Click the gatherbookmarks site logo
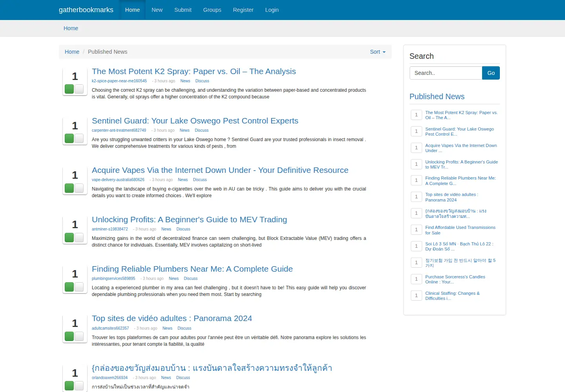 coord(86,10)
